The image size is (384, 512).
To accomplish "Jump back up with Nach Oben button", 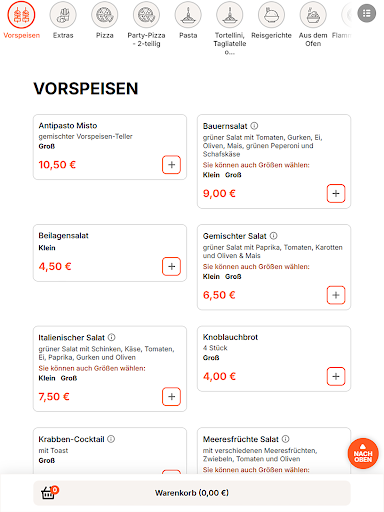I will [363, 453].
